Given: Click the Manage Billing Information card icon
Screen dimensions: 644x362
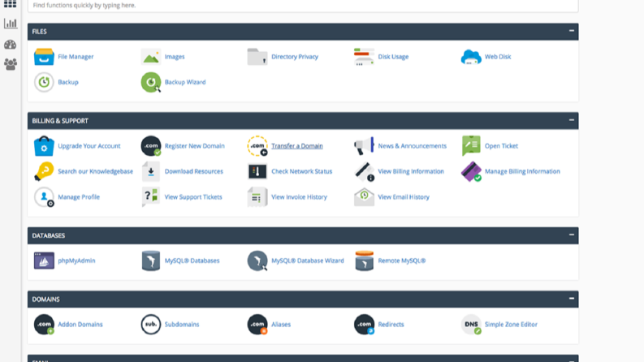Looking at the screenshot, I should pos(471,171).
